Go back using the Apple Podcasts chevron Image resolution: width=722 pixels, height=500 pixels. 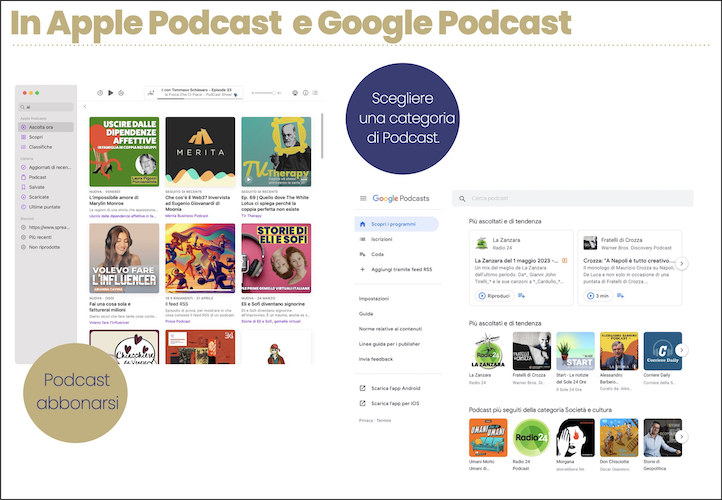[85, 106]
